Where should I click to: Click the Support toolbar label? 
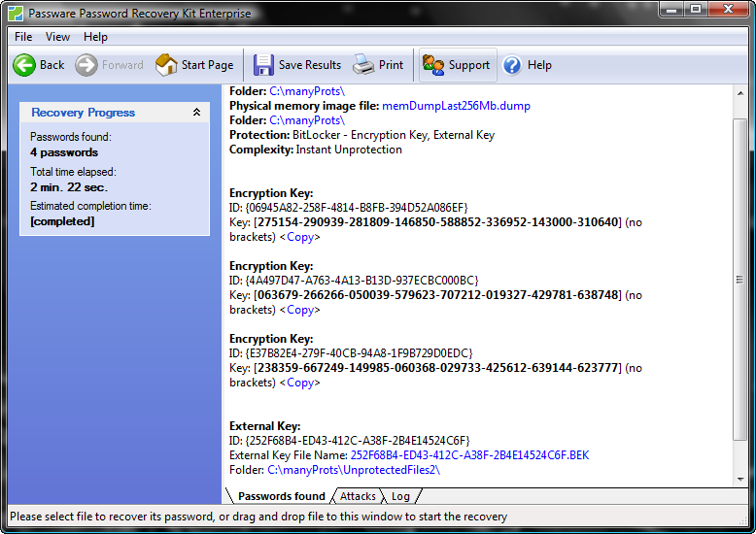(469, 65)
